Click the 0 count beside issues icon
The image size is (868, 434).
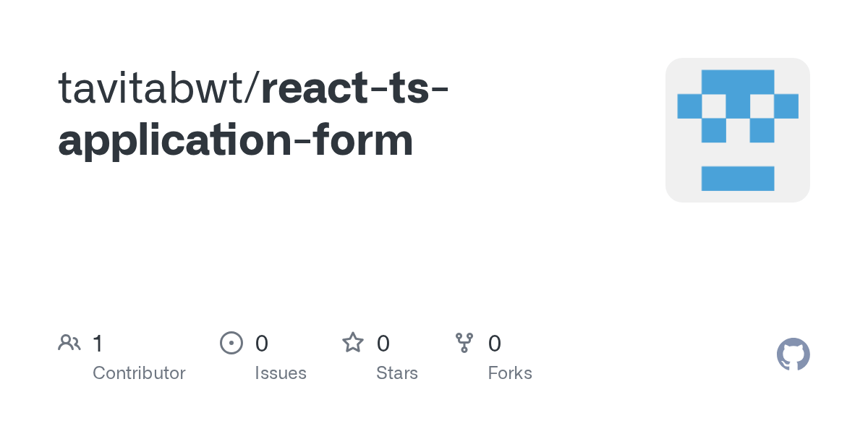(262, 344)
